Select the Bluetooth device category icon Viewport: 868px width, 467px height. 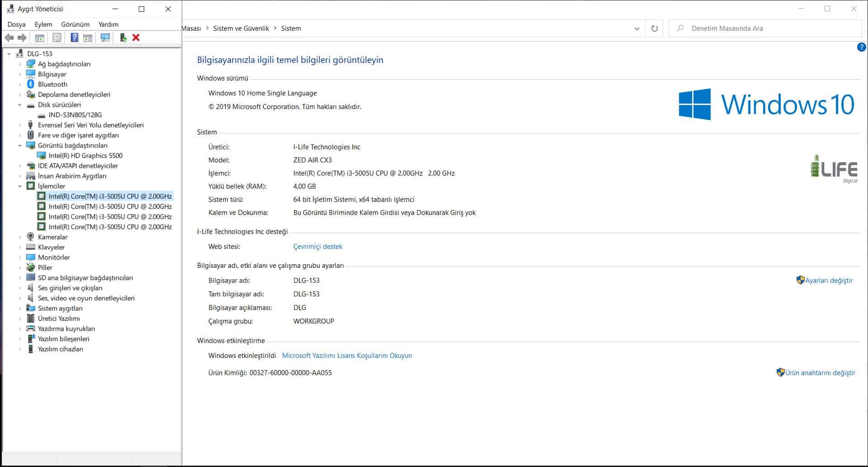coord(30,84)
